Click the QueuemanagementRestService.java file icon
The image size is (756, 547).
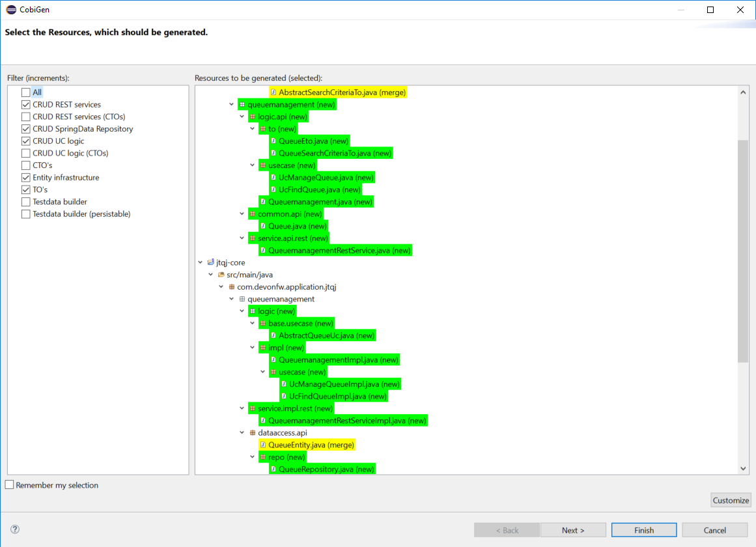point(263,251)
